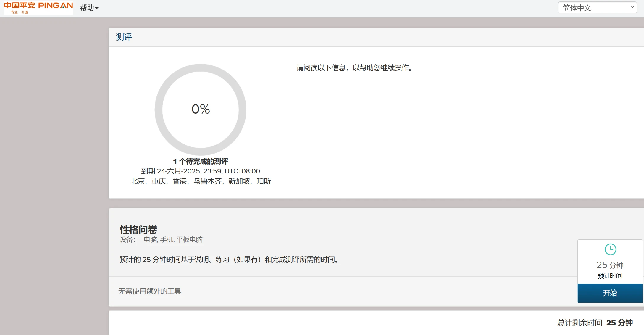
Task: Click the 预计时间 caption
Action: (610, 276)
